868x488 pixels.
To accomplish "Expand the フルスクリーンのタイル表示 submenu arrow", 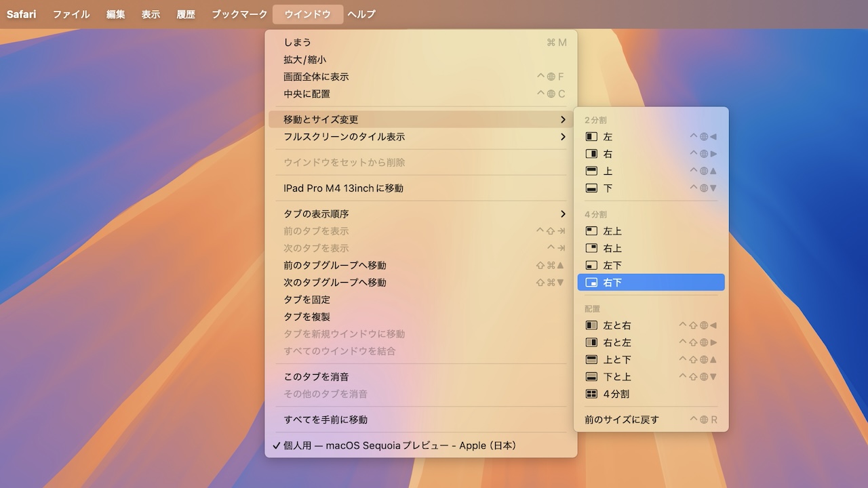I will (563, 137).
